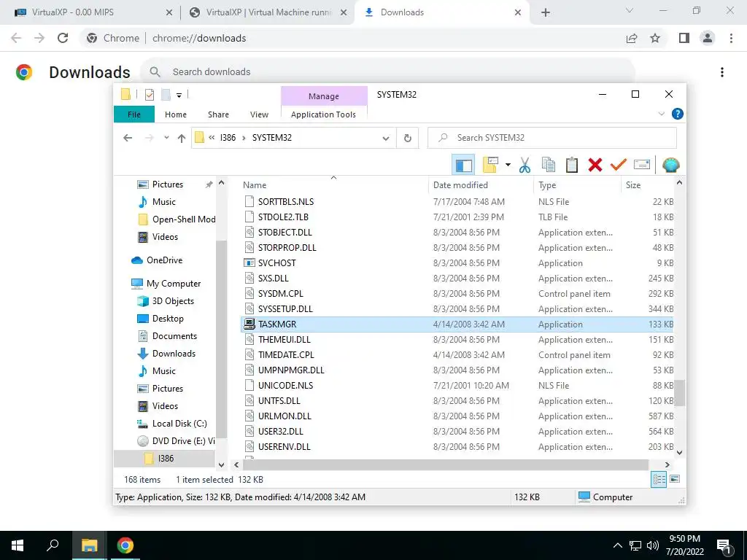747x560 pixels.
Task: Select the SYSDM.CPL file
Action: [457, 294]
